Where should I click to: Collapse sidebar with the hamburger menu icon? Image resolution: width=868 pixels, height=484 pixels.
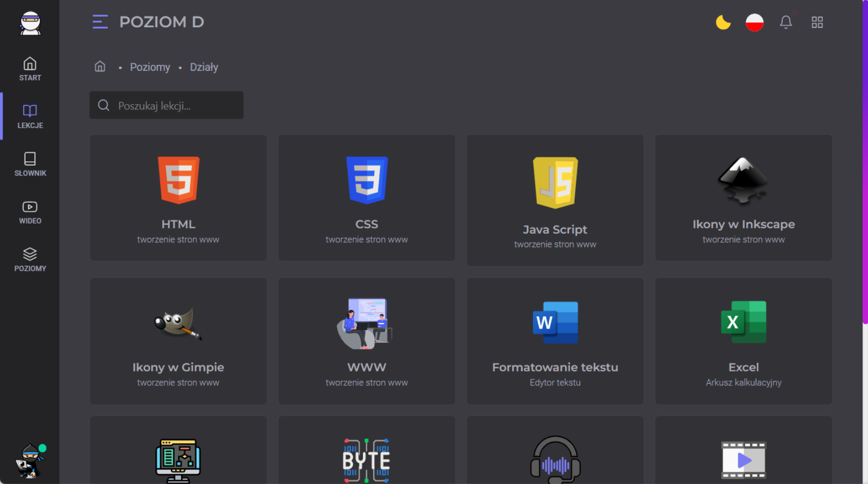click(100, 22)
